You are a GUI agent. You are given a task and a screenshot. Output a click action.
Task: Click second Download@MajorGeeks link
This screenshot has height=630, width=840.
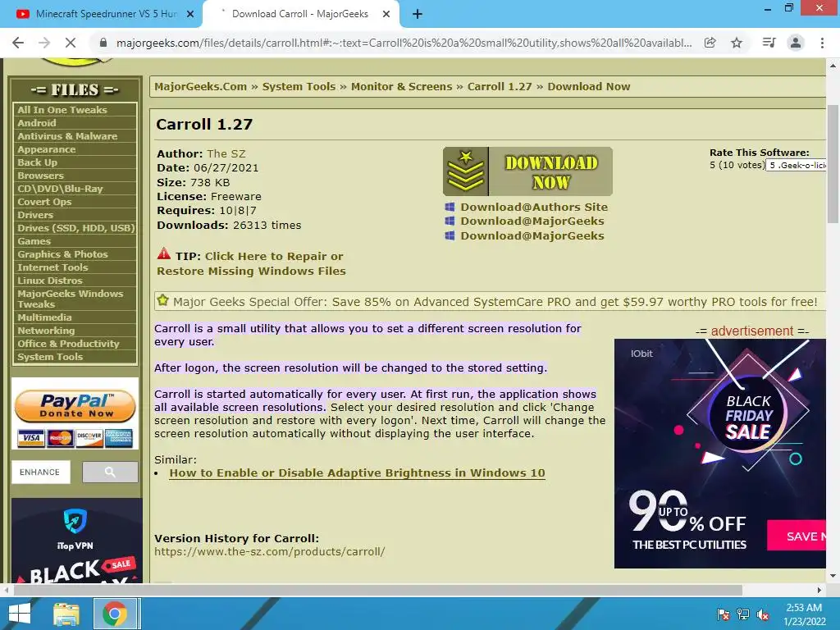(x=532, y=235)
